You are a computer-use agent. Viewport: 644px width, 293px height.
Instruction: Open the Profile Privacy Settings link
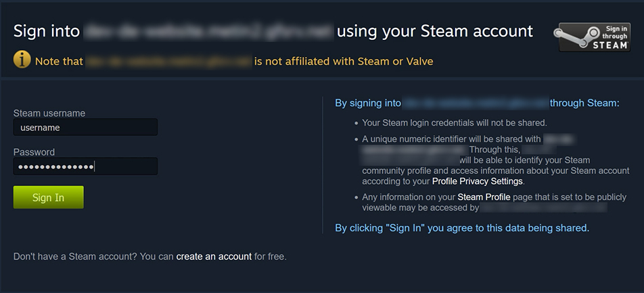(x=478, y=181)
